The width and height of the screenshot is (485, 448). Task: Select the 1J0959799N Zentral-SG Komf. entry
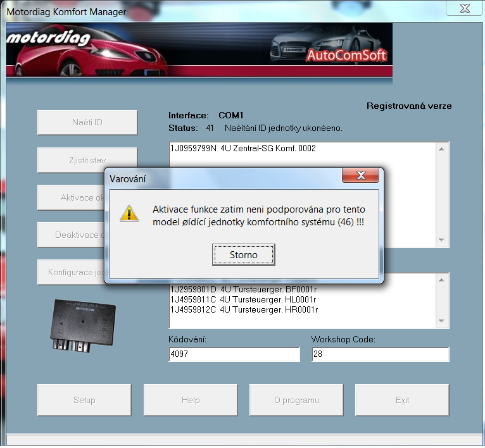click(242, 149)
